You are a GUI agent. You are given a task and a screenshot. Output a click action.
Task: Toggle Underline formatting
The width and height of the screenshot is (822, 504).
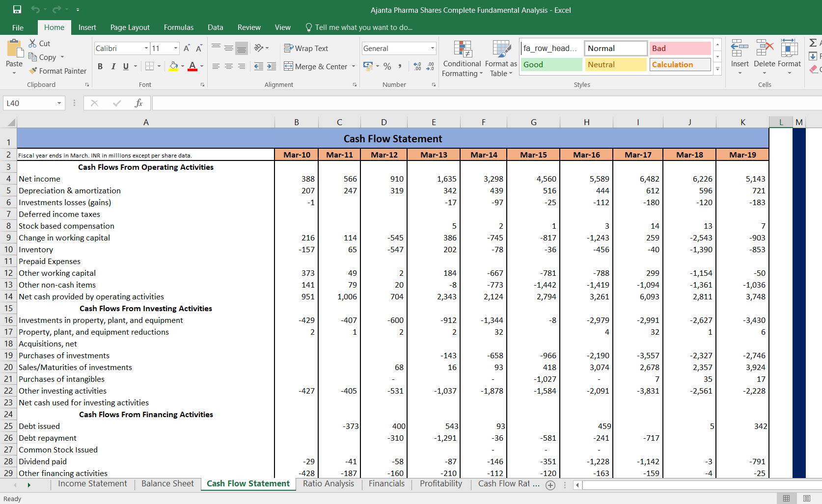coord(126,66)
